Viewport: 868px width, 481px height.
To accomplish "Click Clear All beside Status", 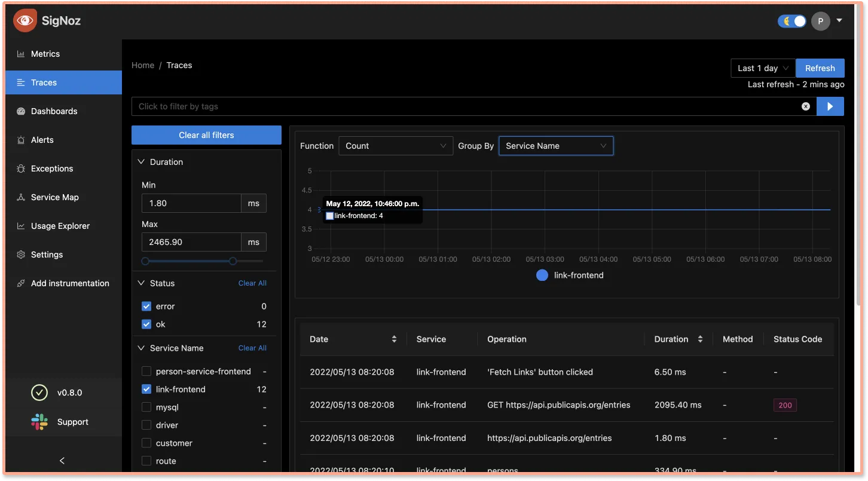I will tap(252, 283).
